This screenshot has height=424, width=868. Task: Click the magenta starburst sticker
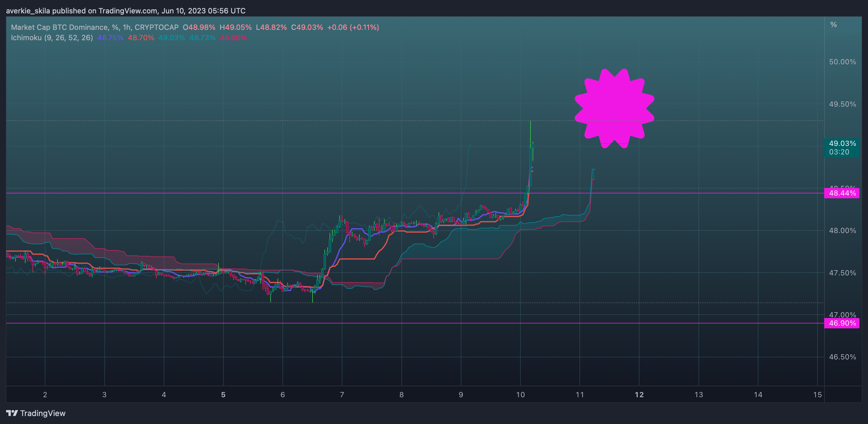tap(614, 108)
